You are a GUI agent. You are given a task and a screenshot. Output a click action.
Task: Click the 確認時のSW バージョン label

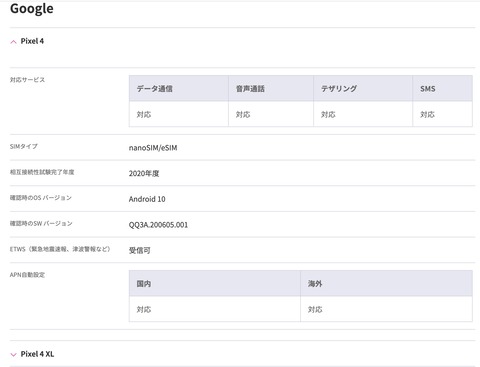click(41, 223)
